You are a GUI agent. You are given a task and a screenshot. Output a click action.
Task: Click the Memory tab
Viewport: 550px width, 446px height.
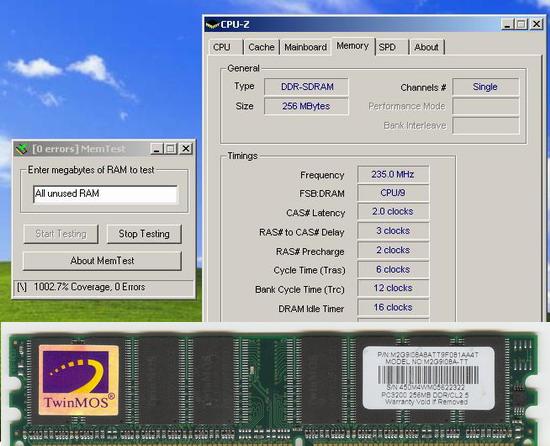pyautogui.click(x=353, y=46)
